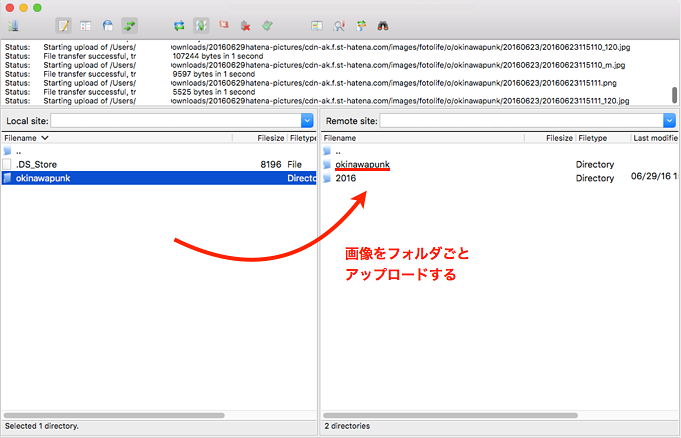The height and width of the screenshot is (438, 681).
Task: Click the 'Selected 1 directory.' status text
Action: [x=42, y=426]
